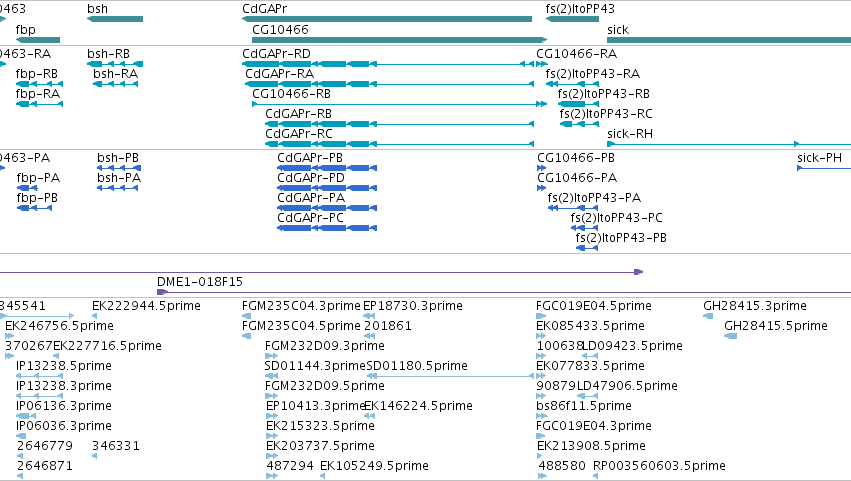The height and width of the screenshot is (481, 851).
Task: Select EST GH28415.5prime
Action: tap(731, 336)
